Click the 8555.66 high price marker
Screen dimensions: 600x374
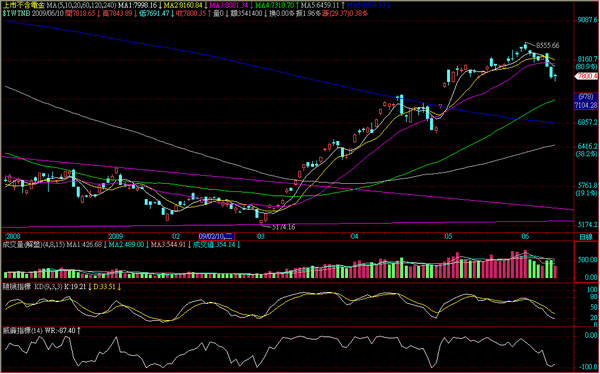pos(547,45)
